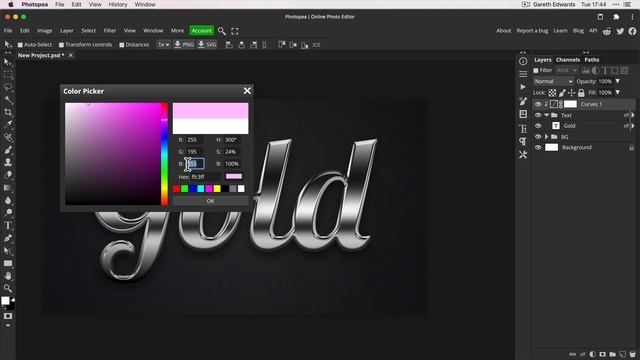640x360 pixels.
Task: Select the Blur tool
Action: tap(8, 200)
